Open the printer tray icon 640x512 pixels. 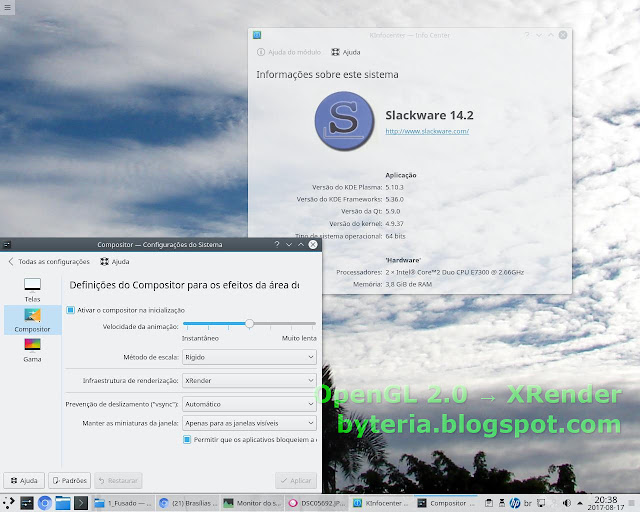point(502,503)
